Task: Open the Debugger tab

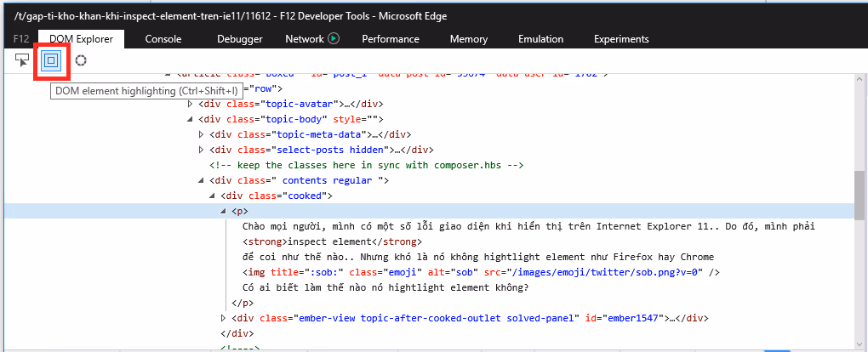Action: click(240, 39)
